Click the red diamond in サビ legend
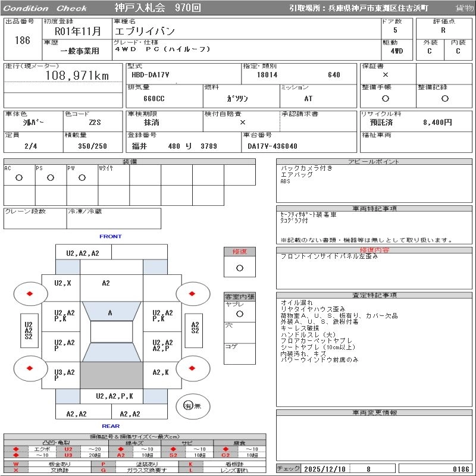476x476 pixels. pos(173,449)
